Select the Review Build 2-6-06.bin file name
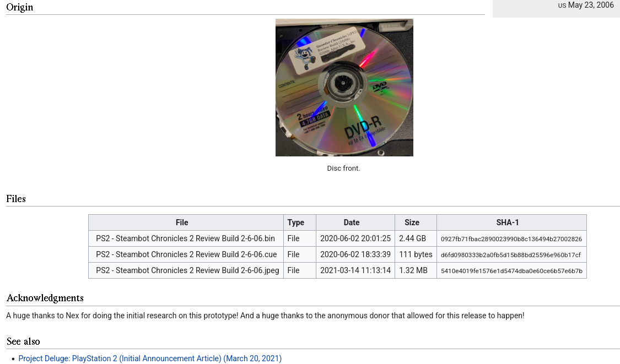 point(185,238)
